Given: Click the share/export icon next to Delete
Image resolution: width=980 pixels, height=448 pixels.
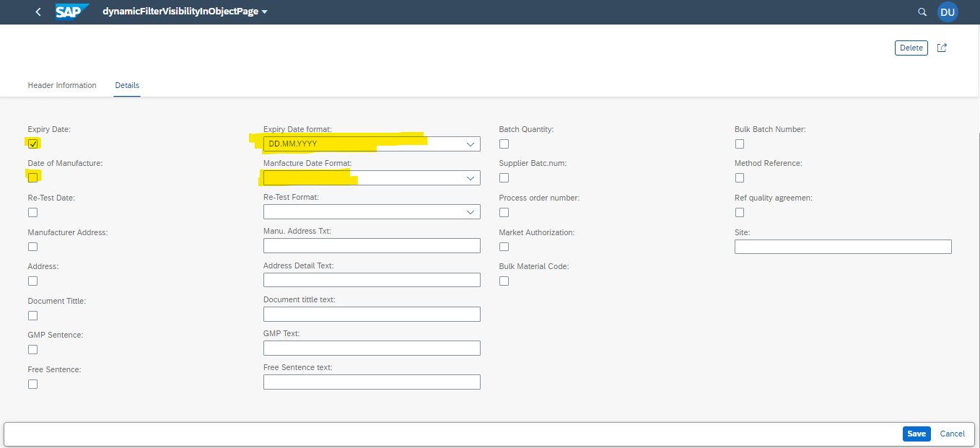Looking at the screenshot, I should (942, 48).
